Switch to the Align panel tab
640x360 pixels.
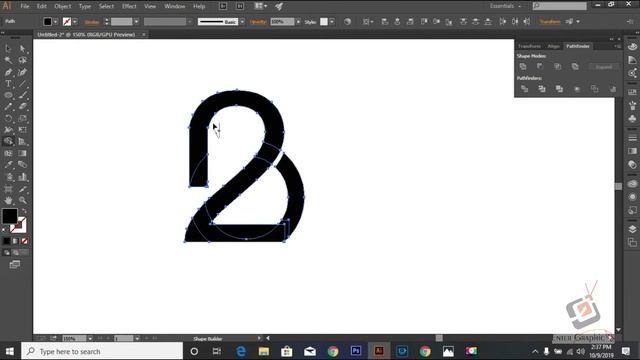click(x=553, y=46)
